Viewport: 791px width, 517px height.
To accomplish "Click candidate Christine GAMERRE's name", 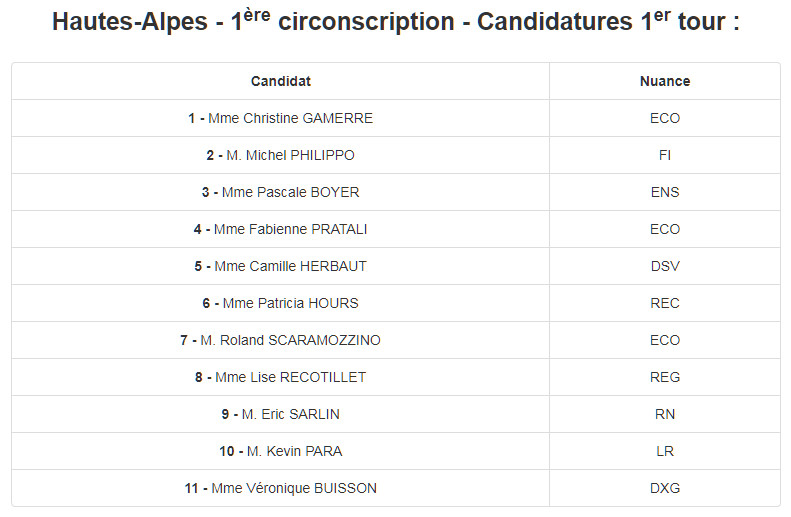I will coord(290,118).
